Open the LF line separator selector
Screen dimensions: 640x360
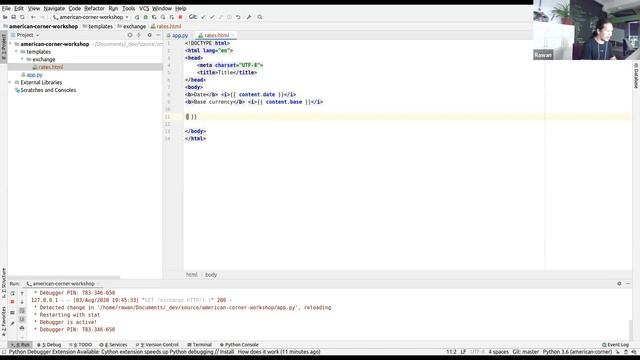coord(463,352)
